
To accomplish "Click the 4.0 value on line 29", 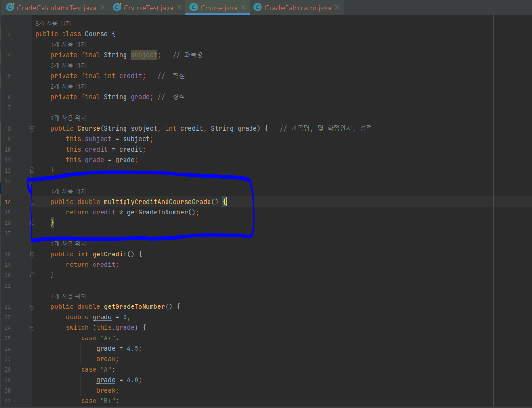I will coord(132,380).
